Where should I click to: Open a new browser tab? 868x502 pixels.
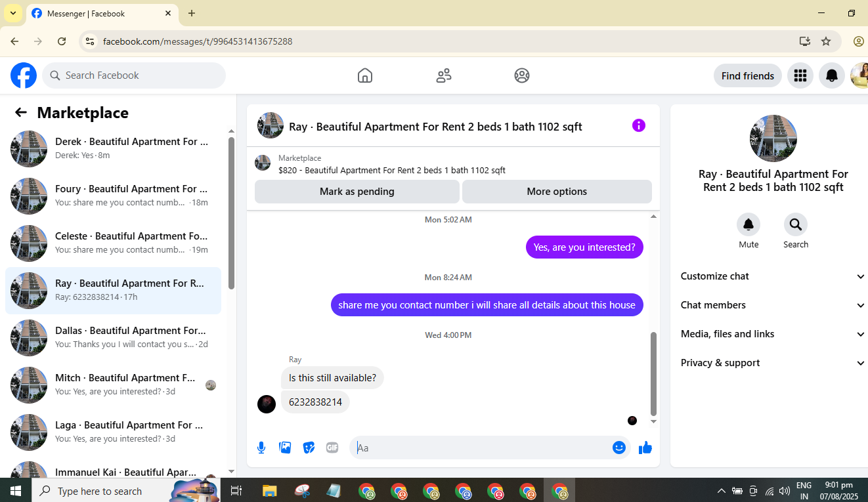point(192,13)
